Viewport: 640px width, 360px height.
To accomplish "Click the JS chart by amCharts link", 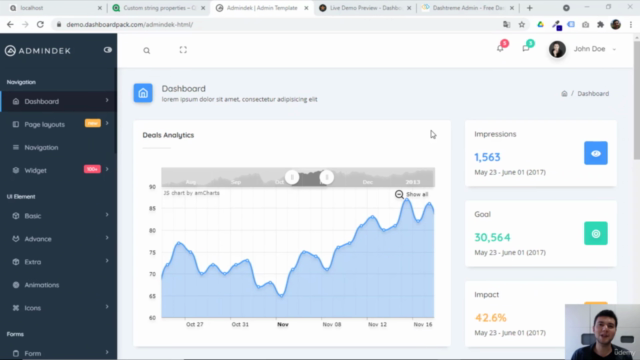I will 191,193.
